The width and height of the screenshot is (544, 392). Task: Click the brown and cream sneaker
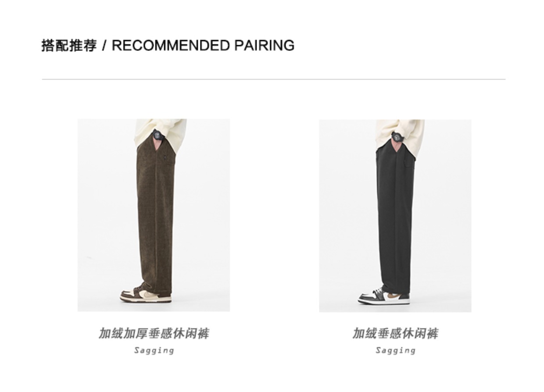145,295
